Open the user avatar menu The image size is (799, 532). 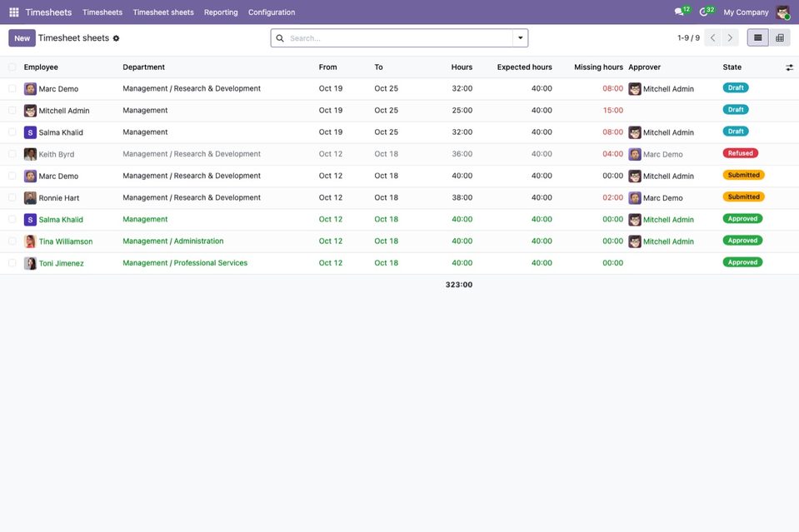[x=782, y=12]
